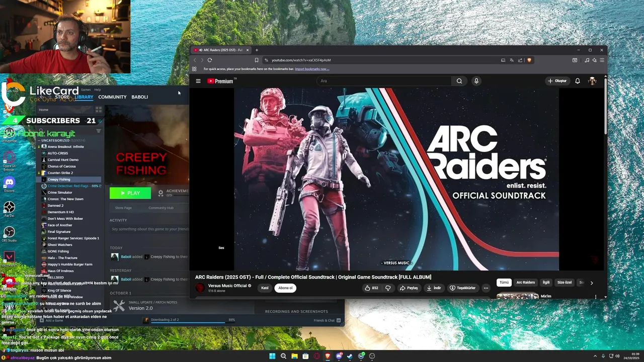Start voice search with the microphone icon
644x362 pixels.
pos(476,81)
